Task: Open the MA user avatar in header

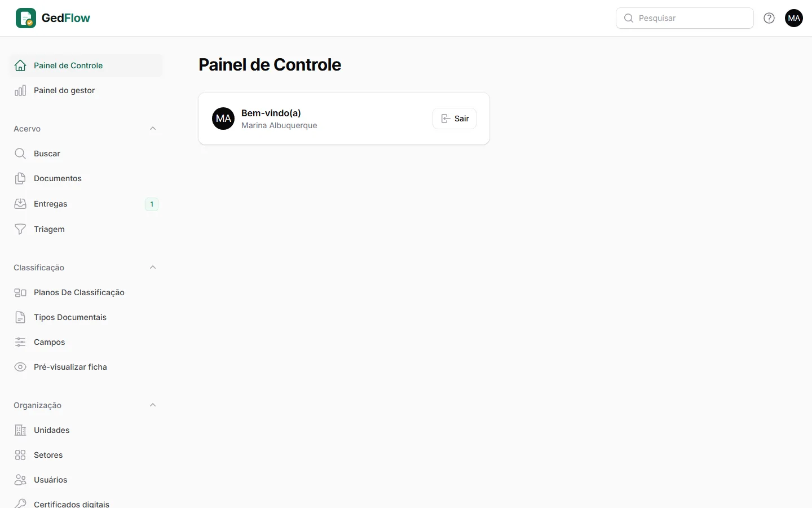Action: [794, 18]
